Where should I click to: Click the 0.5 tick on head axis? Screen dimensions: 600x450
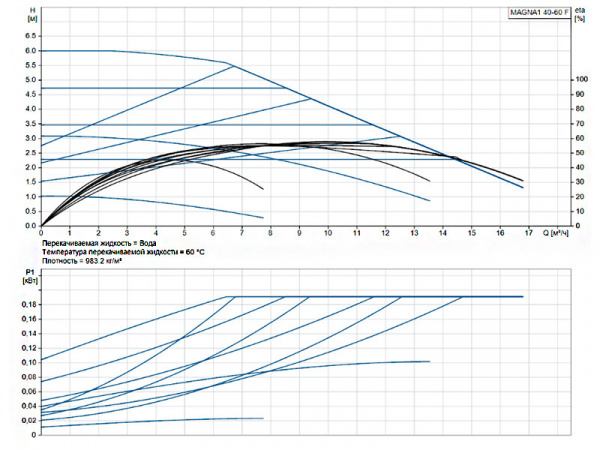coord(31,212)
